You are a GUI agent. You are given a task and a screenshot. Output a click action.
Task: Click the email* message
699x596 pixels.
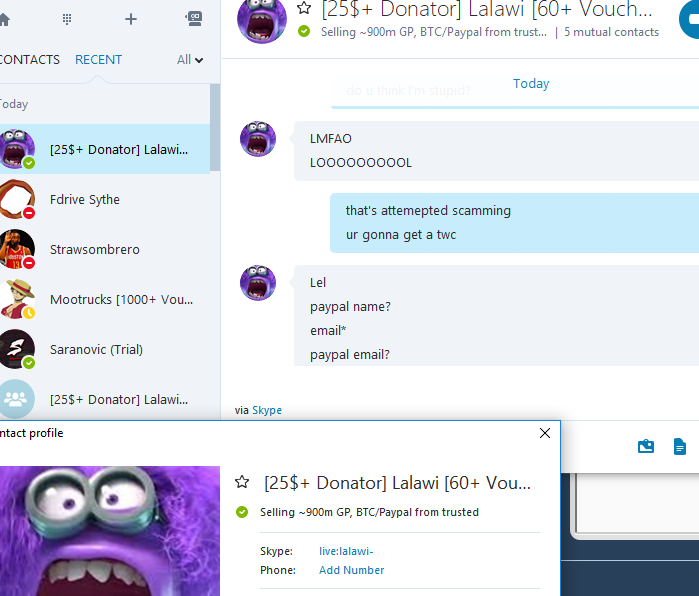pyautogui.click(x=328, y=331)
